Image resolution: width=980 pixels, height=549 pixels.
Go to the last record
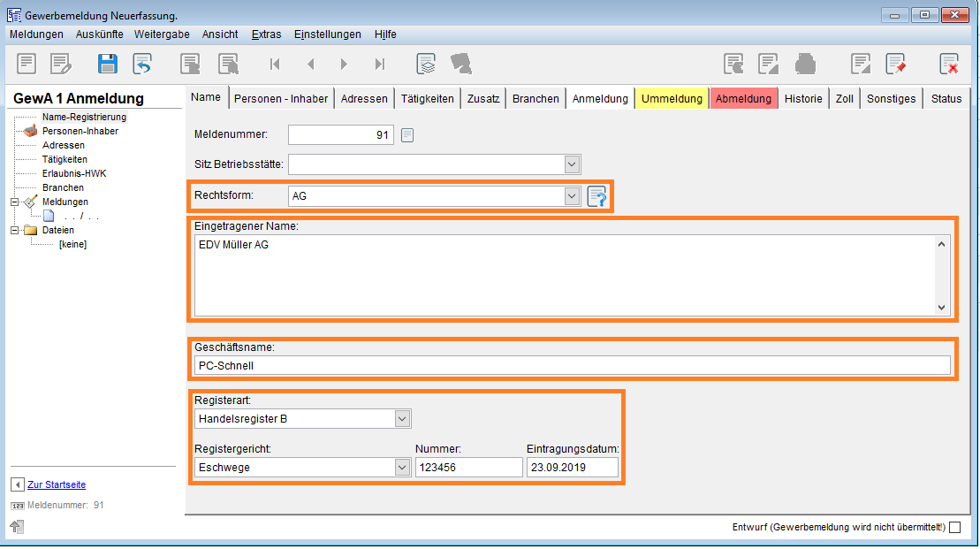coord(380,64)
